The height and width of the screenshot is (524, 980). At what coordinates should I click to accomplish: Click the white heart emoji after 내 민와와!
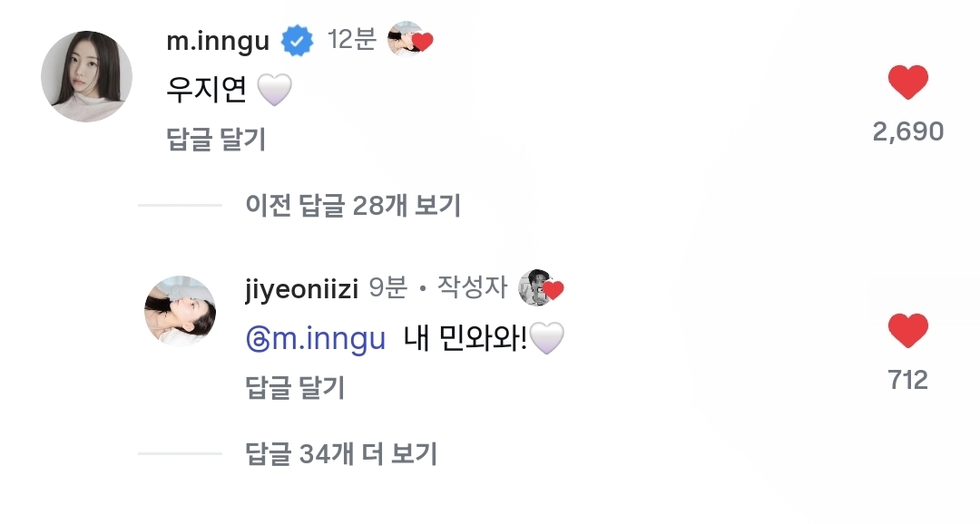click(x=546, y=339)
